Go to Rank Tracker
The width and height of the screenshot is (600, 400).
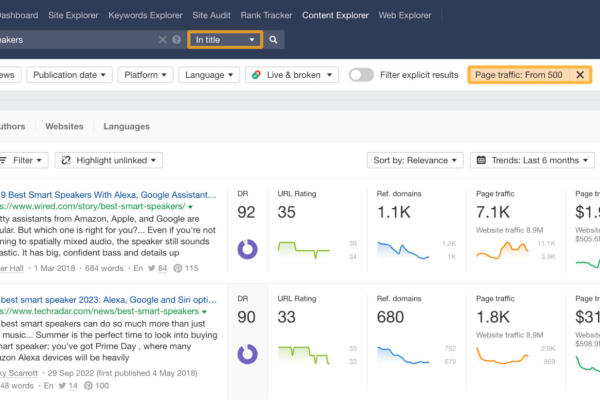(x=266, y=15)
